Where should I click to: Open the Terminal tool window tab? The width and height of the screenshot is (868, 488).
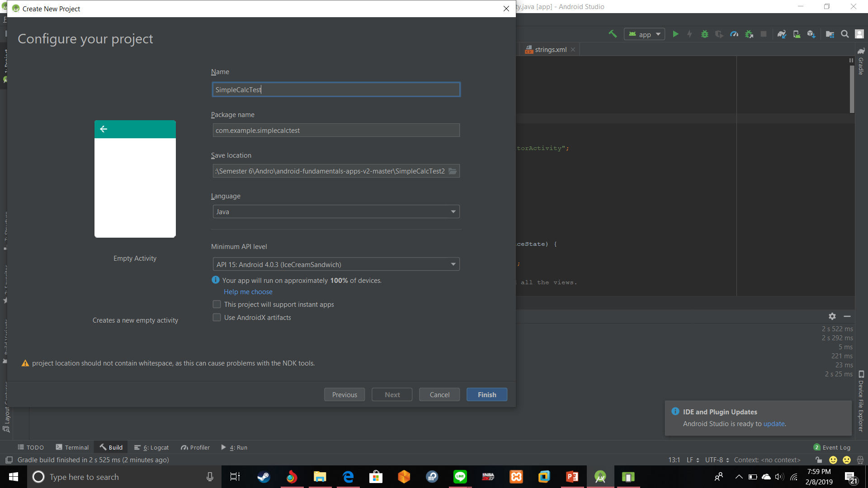click(72, 447)
